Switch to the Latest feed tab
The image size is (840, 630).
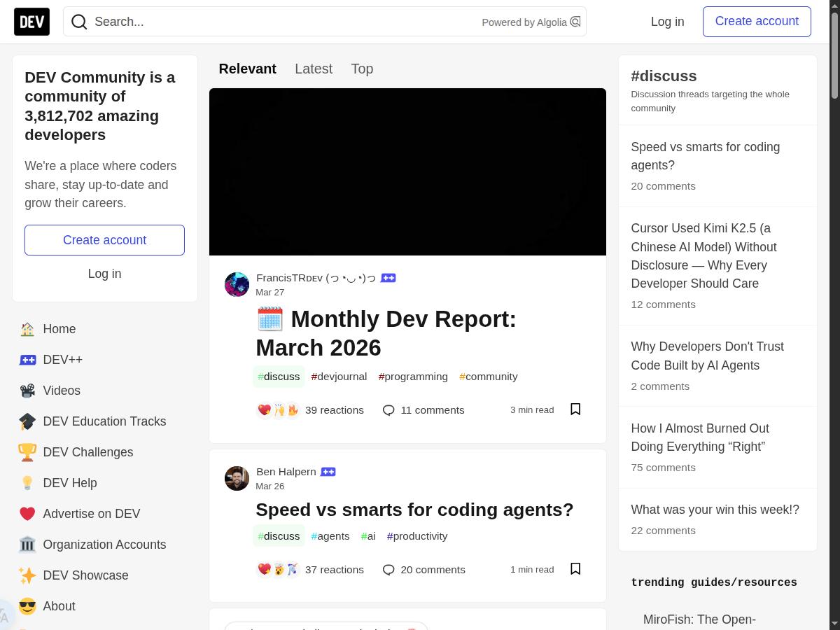(314, 69)
